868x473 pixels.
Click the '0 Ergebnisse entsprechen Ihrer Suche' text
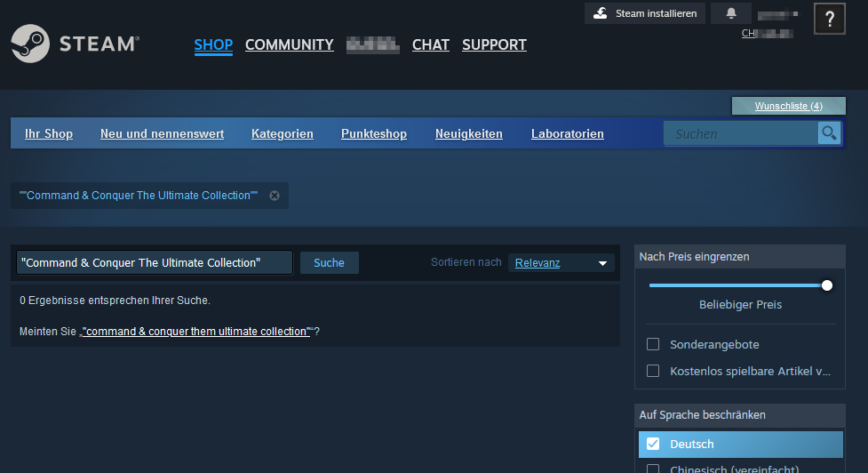click(115, 301)
